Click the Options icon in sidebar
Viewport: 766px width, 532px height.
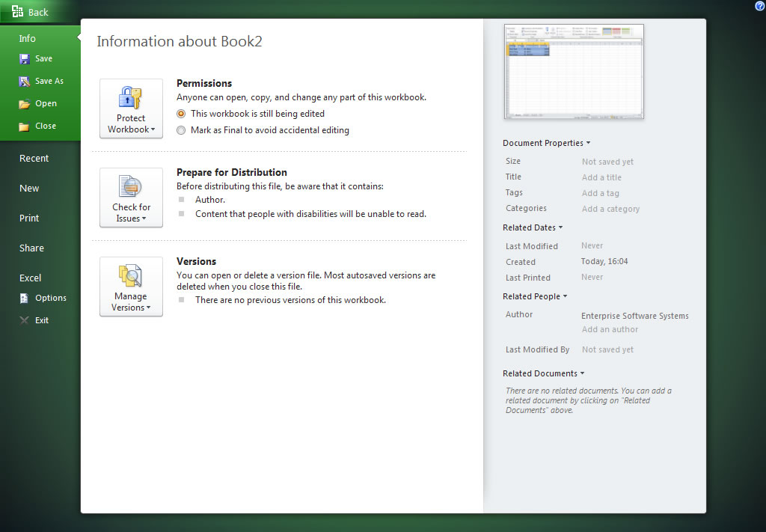pos(25,298)
